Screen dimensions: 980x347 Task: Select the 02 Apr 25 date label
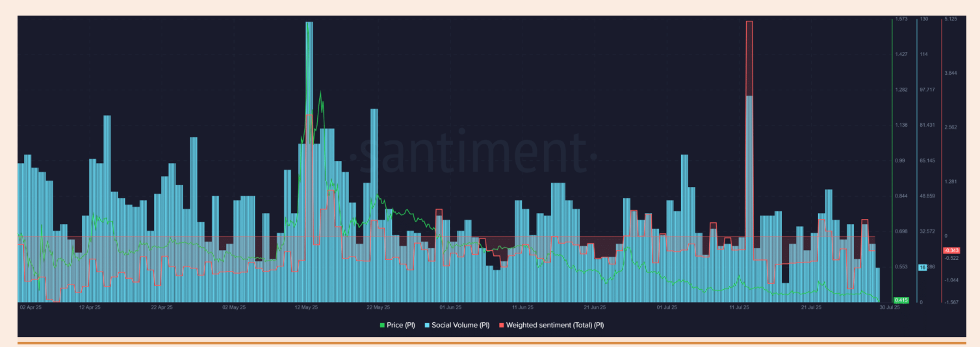tap(30, 307)
